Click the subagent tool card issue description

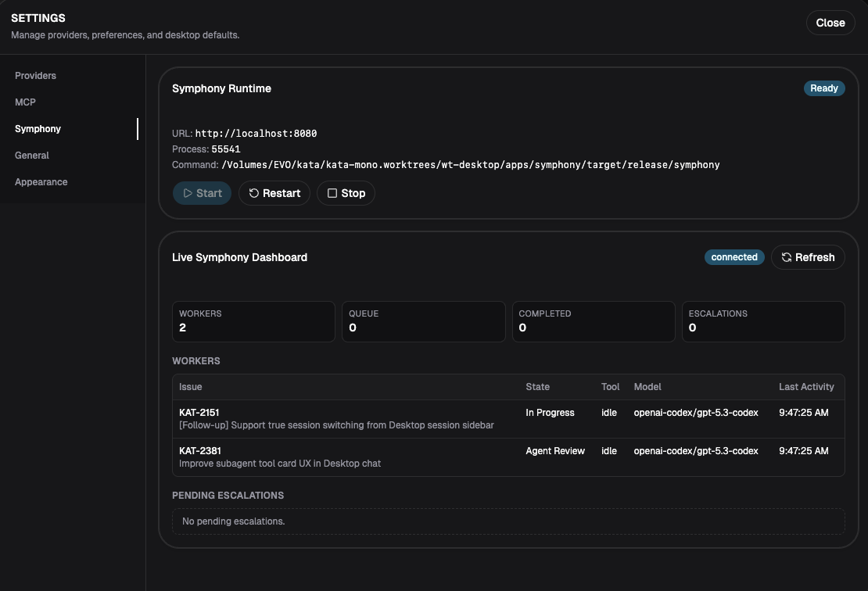(x=279, y=464)
